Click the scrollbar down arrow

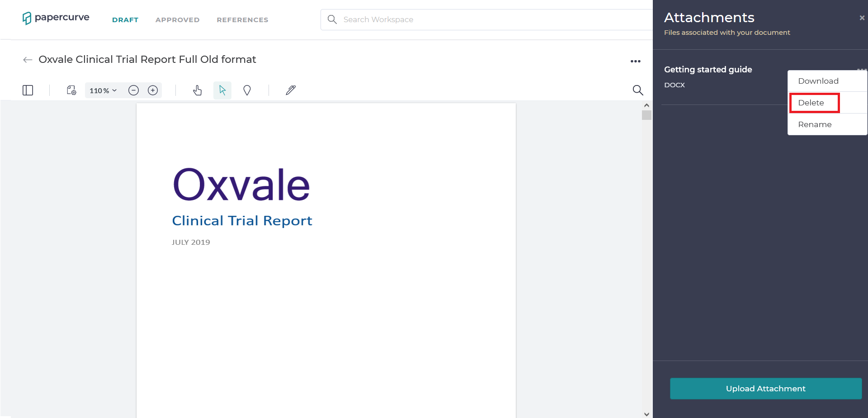tap(646, 414)
